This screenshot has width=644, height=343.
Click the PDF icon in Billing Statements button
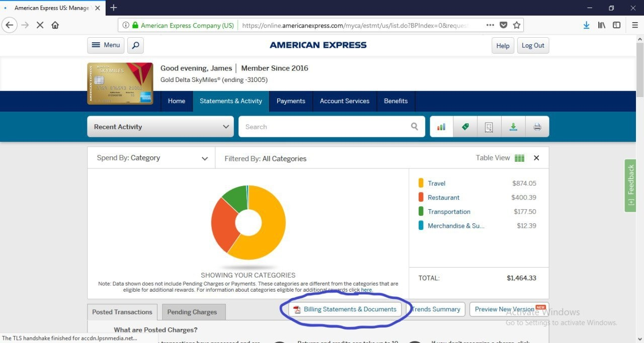click(x=297, y=309)
